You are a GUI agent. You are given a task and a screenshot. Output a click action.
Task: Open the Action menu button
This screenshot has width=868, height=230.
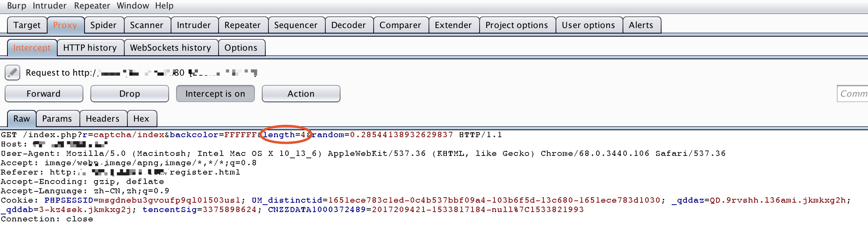(x=301, y=94)
